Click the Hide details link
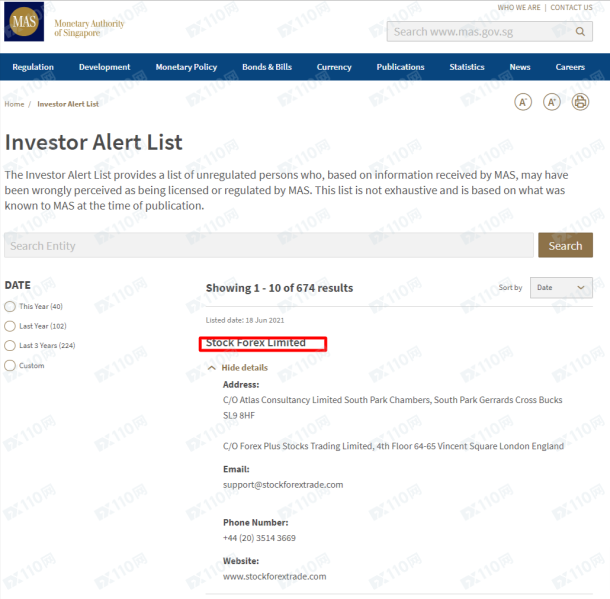610x599 pixels. point(245,368)
